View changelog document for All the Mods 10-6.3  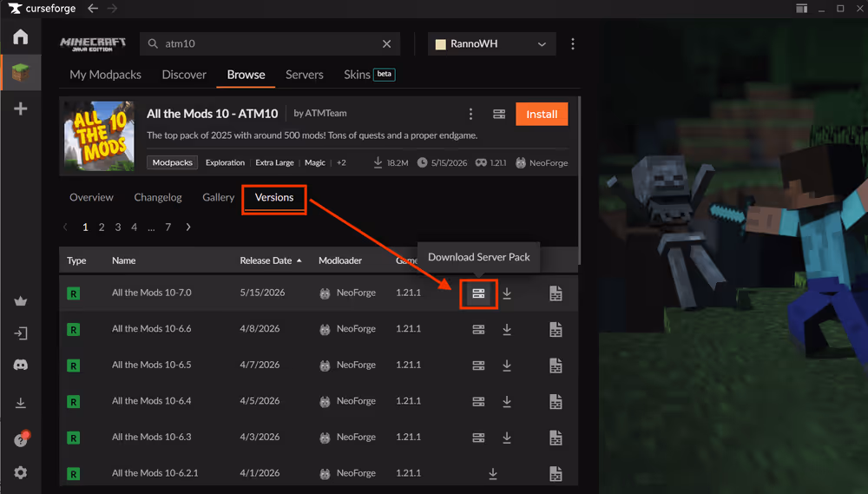pyautogui.click(x=556, y=438)
